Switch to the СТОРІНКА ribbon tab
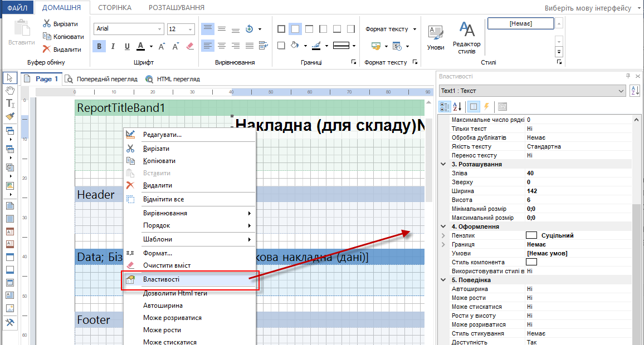 point(115,7)
